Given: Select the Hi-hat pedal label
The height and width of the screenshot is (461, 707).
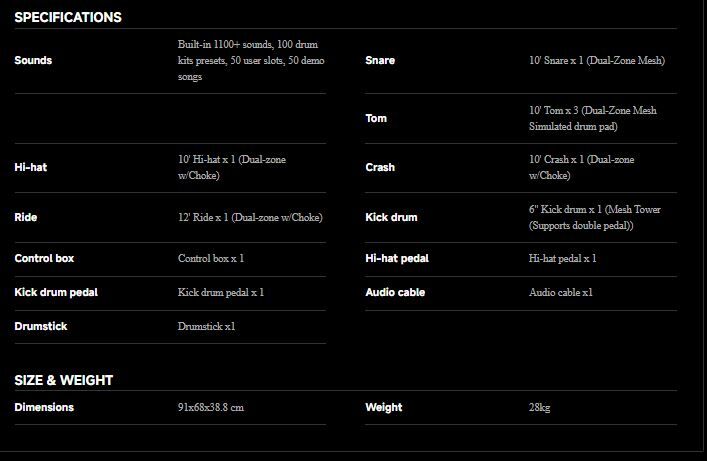Looking at the screenshot, I should click(397, 258).
